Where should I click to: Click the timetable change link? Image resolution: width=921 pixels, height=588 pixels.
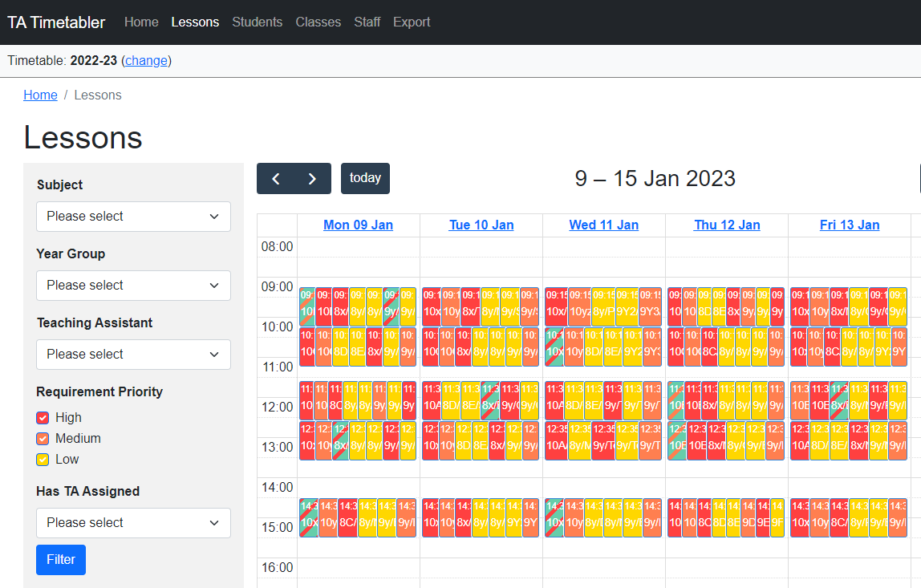[146, 61]
